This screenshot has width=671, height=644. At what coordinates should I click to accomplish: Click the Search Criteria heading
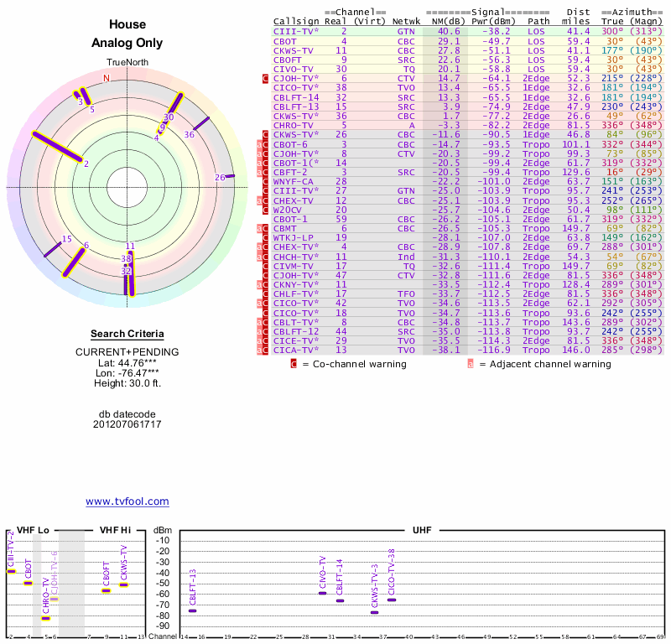tap(127, 334)
